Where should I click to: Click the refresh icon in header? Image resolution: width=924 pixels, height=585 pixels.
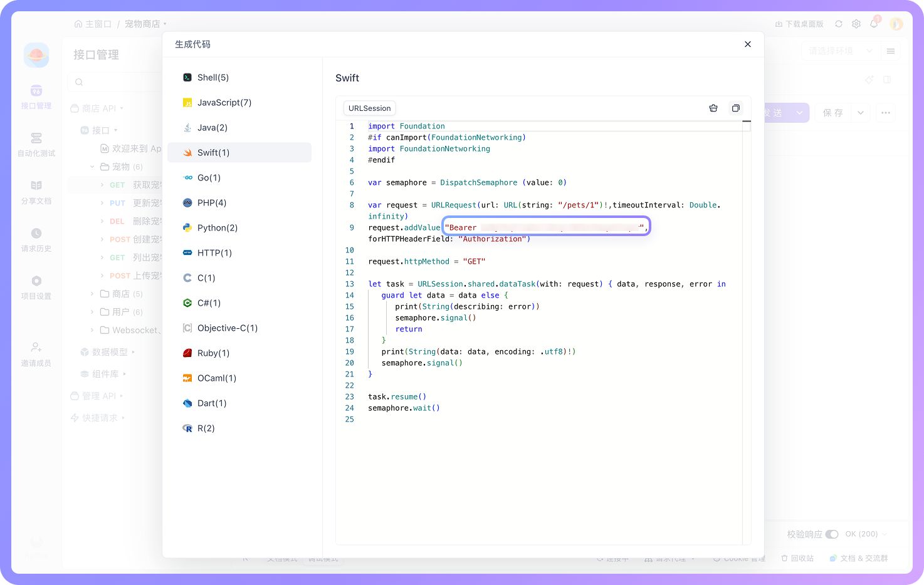click(x=839, y=24)
